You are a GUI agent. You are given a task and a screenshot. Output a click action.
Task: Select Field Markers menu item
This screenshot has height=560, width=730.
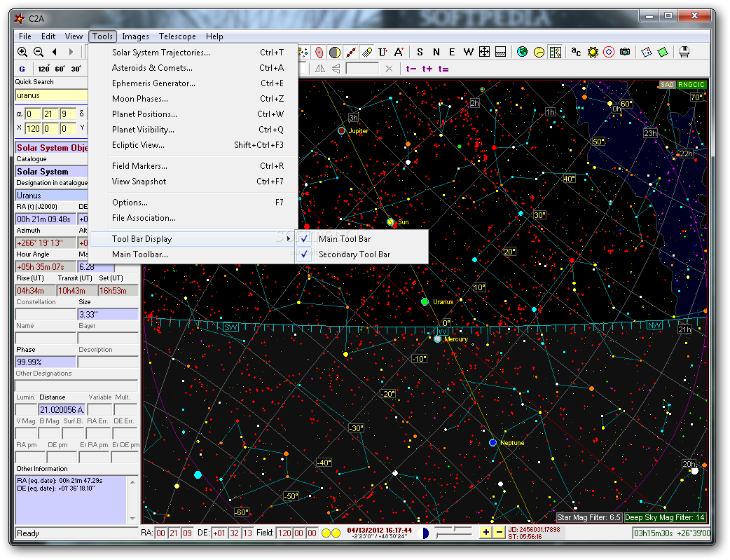click(x=193, y=166)
